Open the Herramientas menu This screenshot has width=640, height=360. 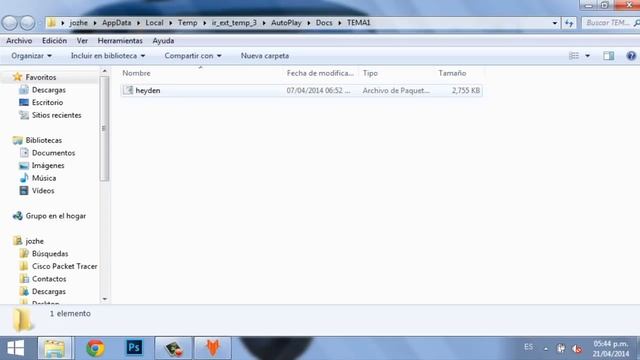click(120, 41)
